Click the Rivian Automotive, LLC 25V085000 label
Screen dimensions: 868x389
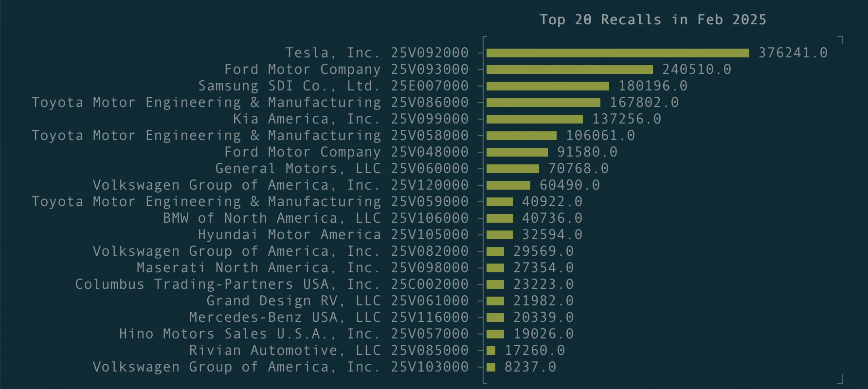329,350
